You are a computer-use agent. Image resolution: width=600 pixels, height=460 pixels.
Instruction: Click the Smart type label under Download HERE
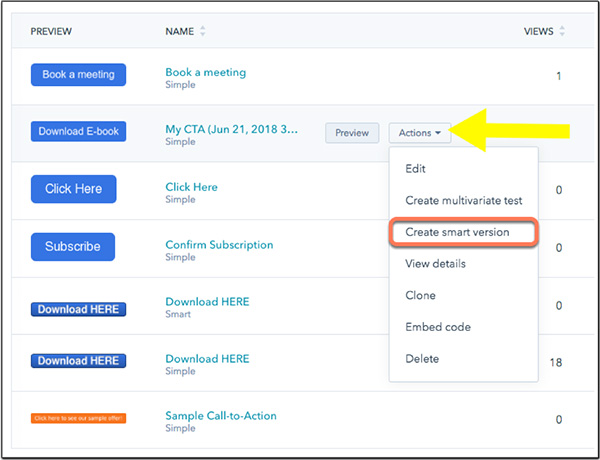tap(178, 314)
